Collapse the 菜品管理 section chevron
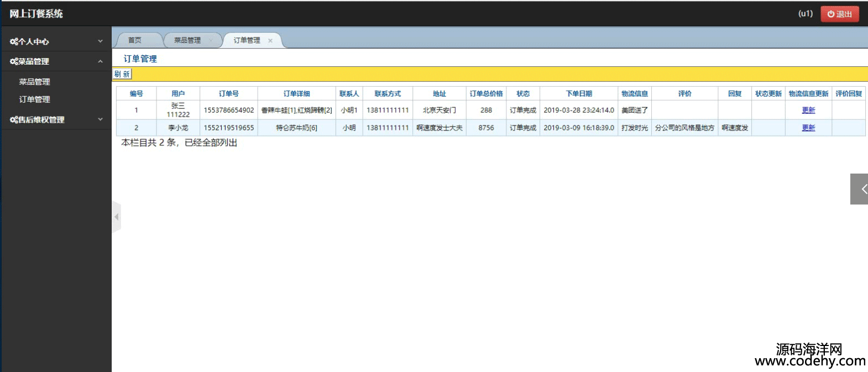This screenshot has width=868, height=372. (x=100, y=61)
